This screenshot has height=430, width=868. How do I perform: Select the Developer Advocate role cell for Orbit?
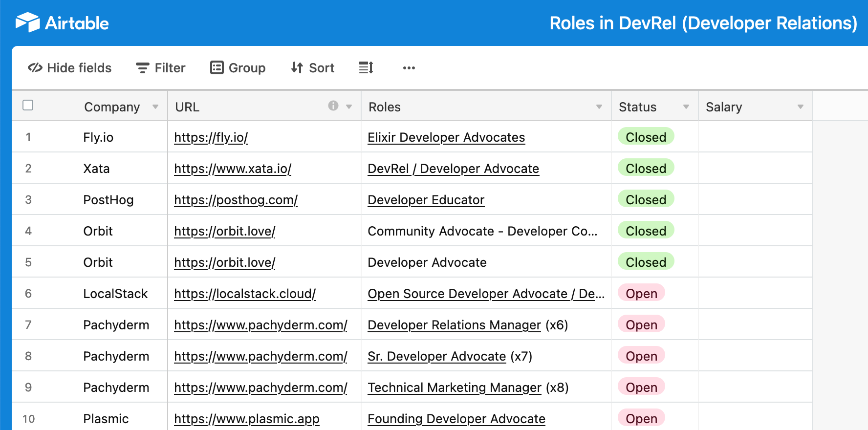pyautogui.click(x=486, y=262)
